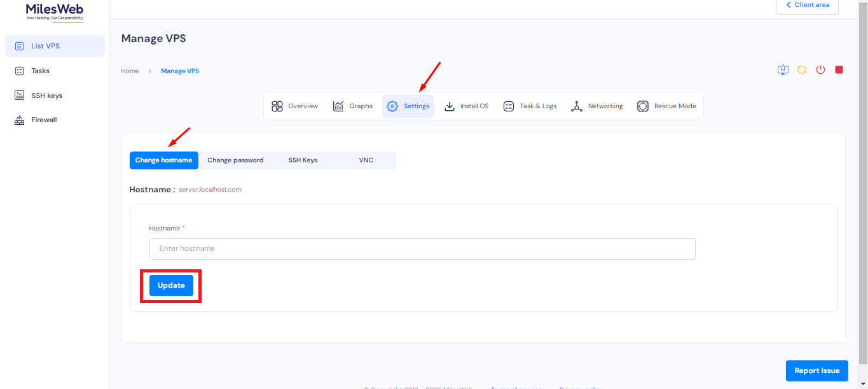Screen dimensions: 868x389
Task: Select List VPS in the sidebar
Action: (45, 46)
